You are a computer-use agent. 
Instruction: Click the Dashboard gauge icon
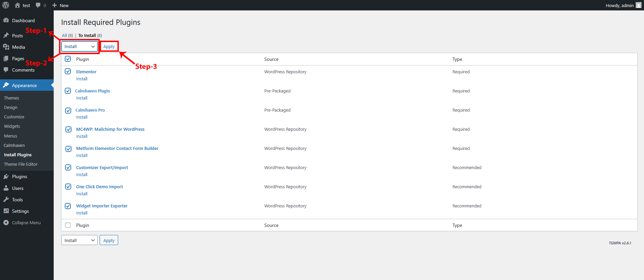click(6, 21)
